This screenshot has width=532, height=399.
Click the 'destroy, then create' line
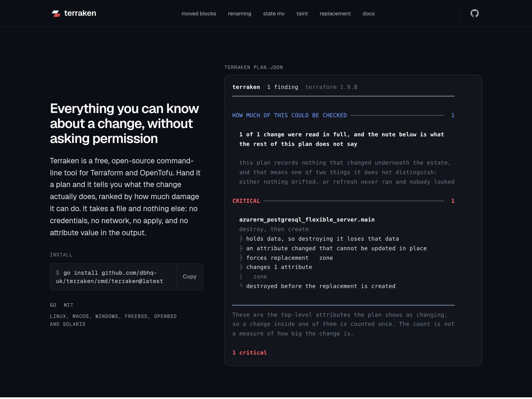274,229
